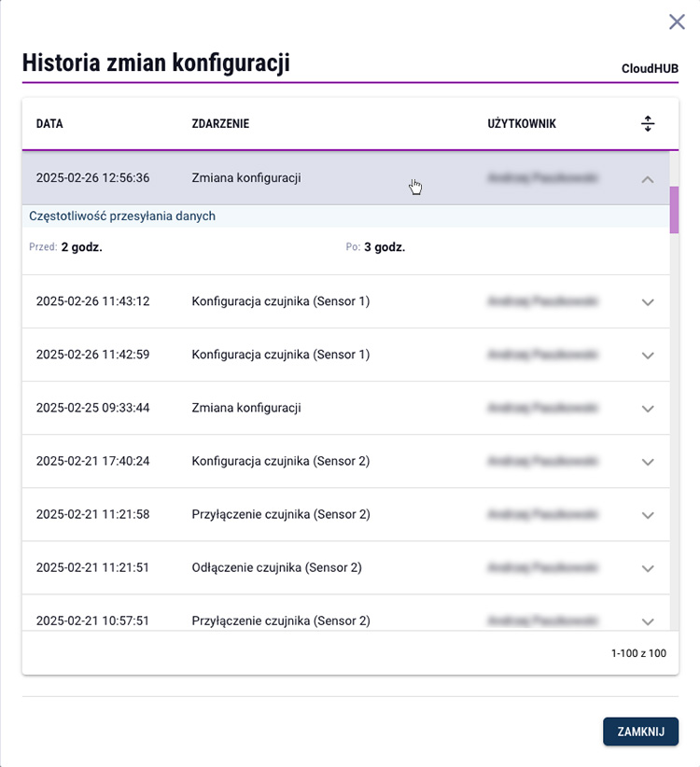The image size is (700, 767).
Task: Click the scrollbar track below the thumb
Action: click(674, 430)
